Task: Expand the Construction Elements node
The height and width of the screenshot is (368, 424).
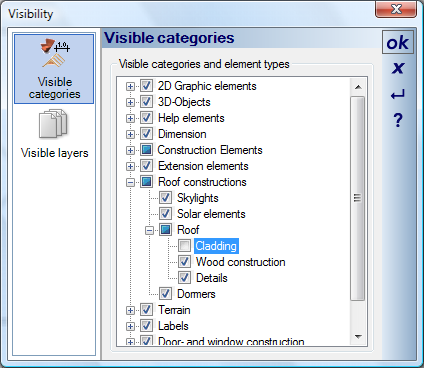Action: 130,150
